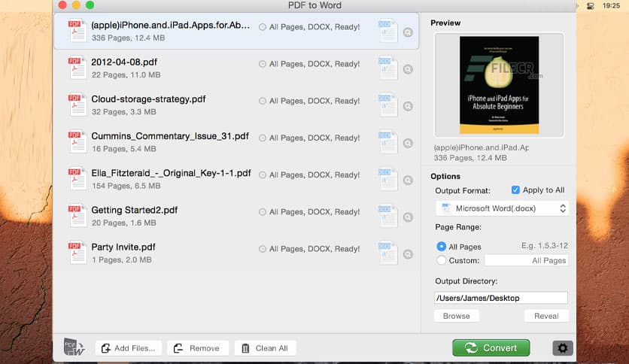This screenshot has width=629, height=364.
Task: Click the Remove button
Action: click(x=198, y=348)
